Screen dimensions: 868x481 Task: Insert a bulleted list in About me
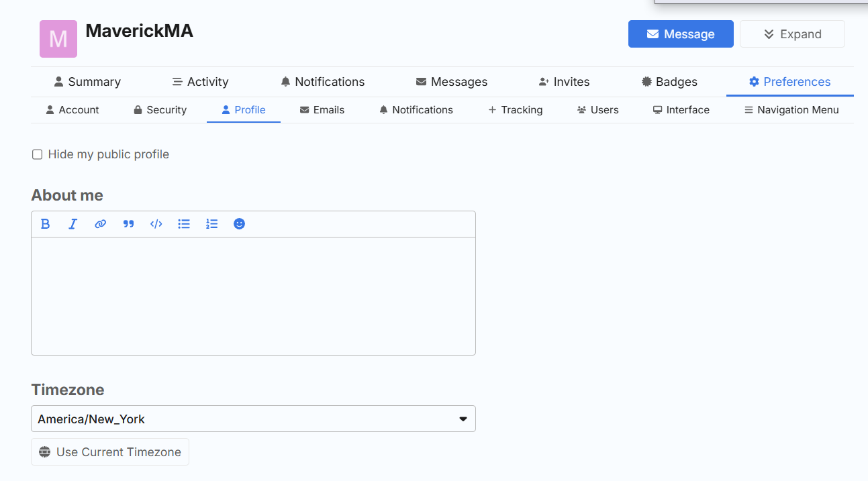click(x=184, y=224)
